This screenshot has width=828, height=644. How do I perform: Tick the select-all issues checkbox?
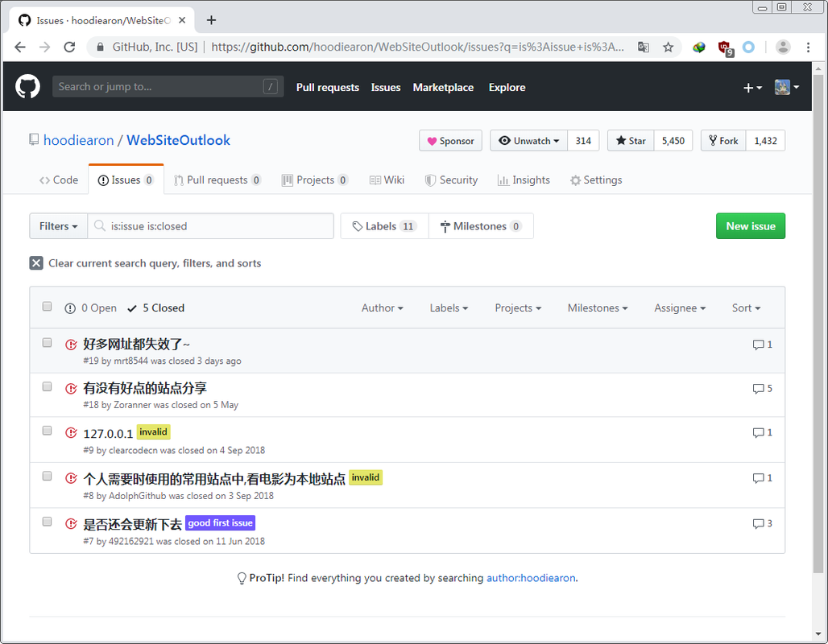tap(47, 306)
